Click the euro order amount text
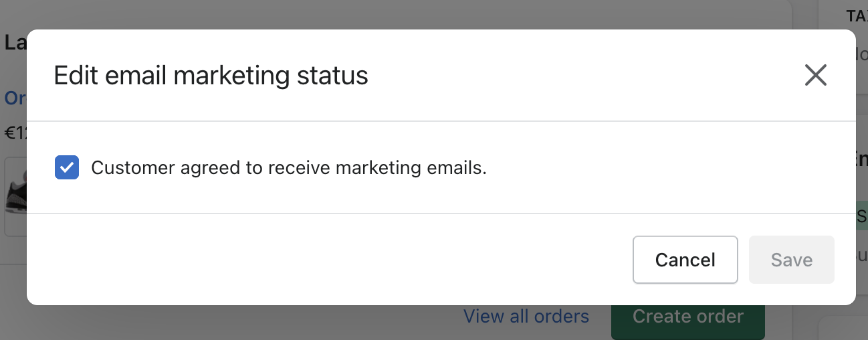The image size is (868, 340). (15, 133)
